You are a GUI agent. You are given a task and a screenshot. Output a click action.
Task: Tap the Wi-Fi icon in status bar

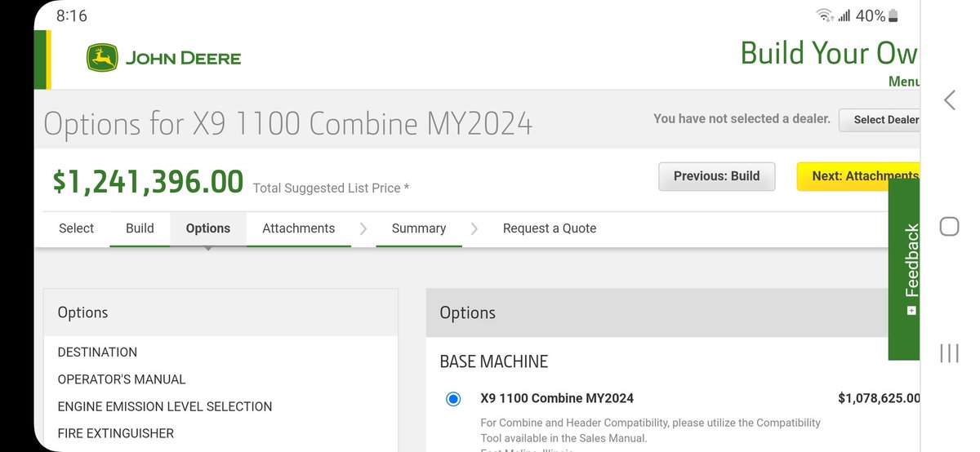[825, 16]
